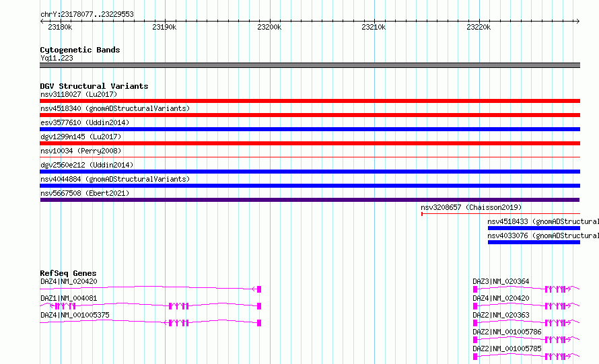Select the DAZ4|NM_001005375 gene label
599x364 pixels.
click(75, 315)
